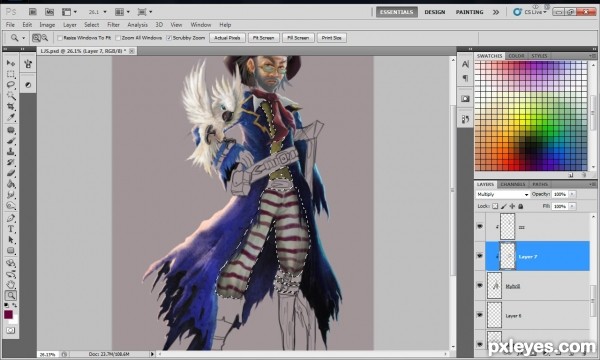This screenshot has height=360, width=600.
Task: Show more workspaces chevron
Action: click(496, 12)
